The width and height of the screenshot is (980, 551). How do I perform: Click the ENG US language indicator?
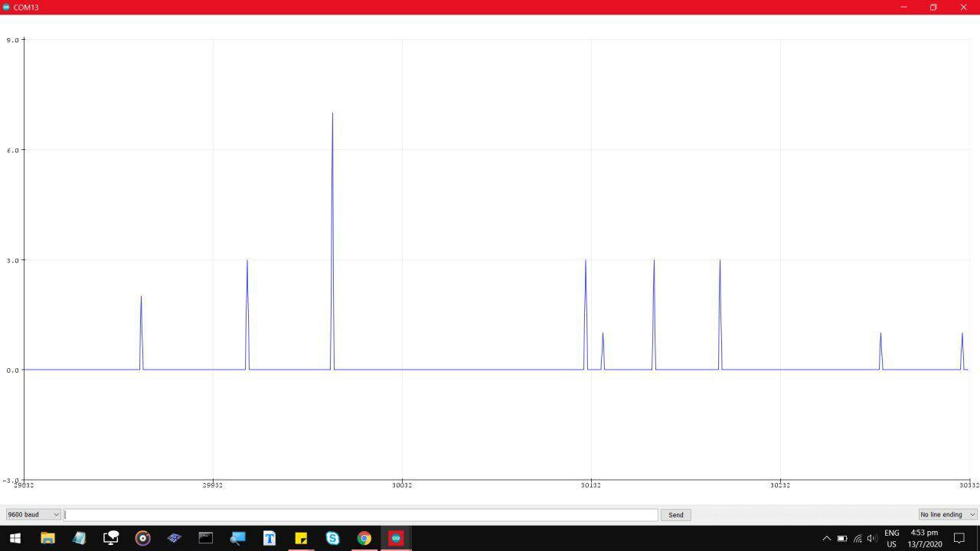click(x=892, y=538)
